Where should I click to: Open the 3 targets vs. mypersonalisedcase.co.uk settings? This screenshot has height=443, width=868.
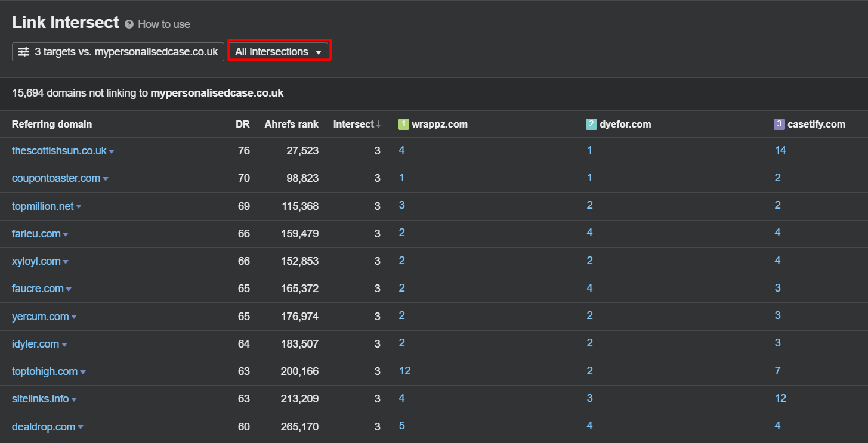(x=118, y=52)
